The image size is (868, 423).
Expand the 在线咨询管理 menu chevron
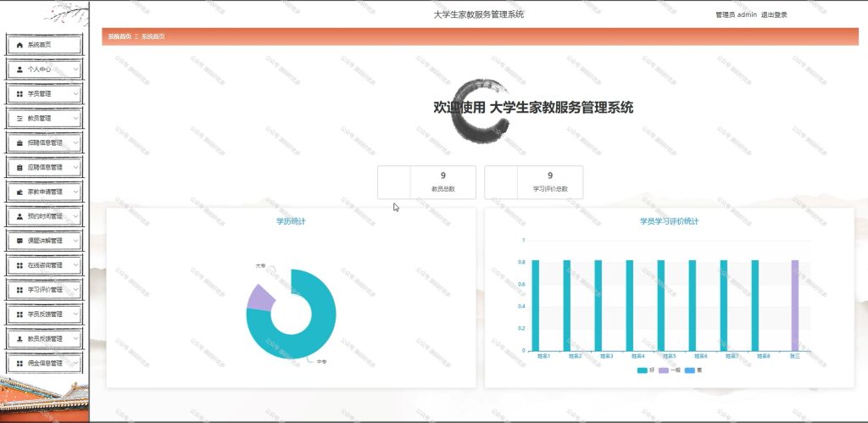[75, 265]
